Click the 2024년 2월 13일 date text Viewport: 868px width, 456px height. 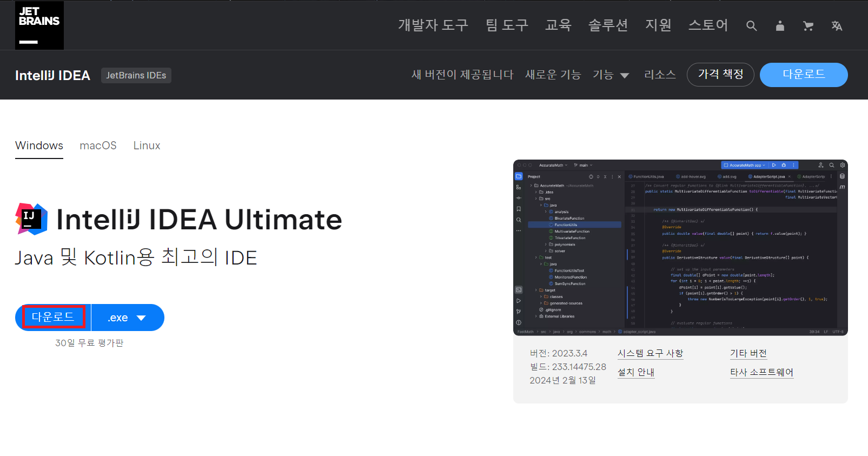click(x=562, y=380)
